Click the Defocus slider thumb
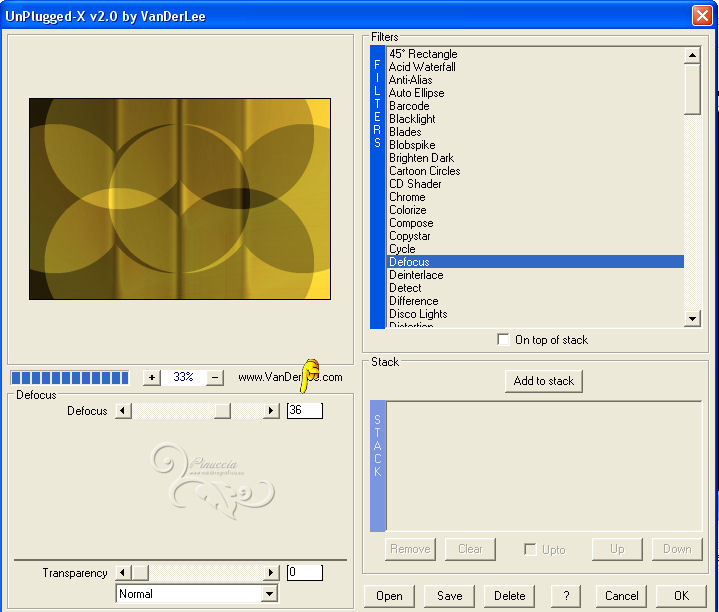The image size is (719, 612). click(x=222, y=410)
